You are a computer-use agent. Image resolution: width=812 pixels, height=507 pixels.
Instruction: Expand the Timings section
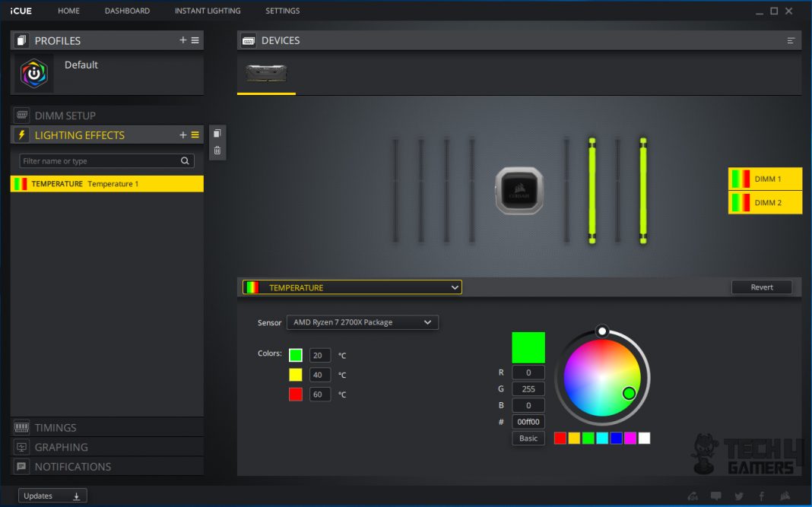[x=106, y=428]
